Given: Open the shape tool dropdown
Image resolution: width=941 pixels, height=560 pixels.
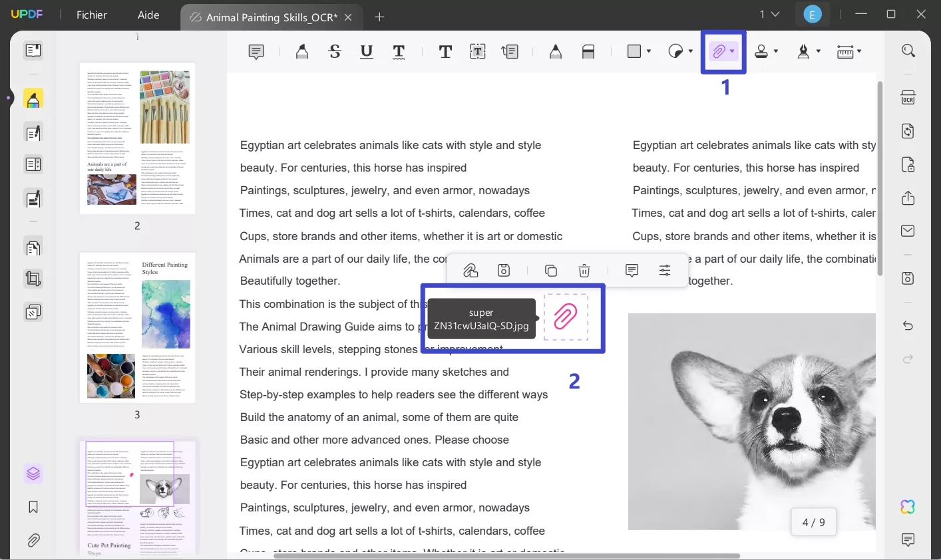Looking at the screenshot, I should click(648, 51).
